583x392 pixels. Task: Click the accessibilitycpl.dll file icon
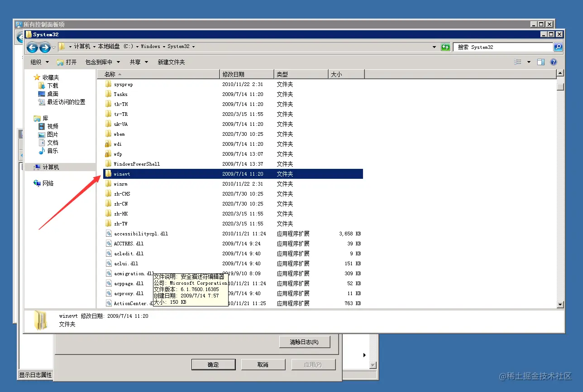coord(109,234)
